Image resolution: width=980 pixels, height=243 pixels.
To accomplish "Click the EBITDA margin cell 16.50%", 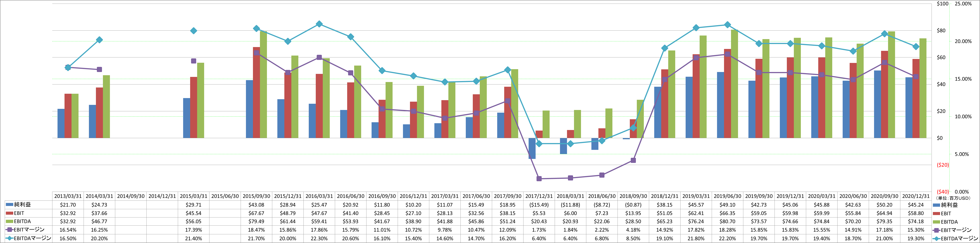I will coord(68,238).
